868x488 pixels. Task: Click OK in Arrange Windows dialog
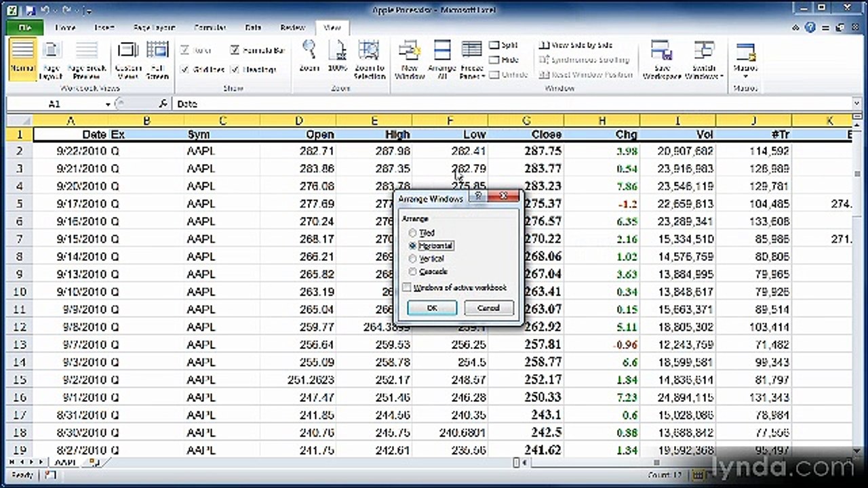click(432, 308)
